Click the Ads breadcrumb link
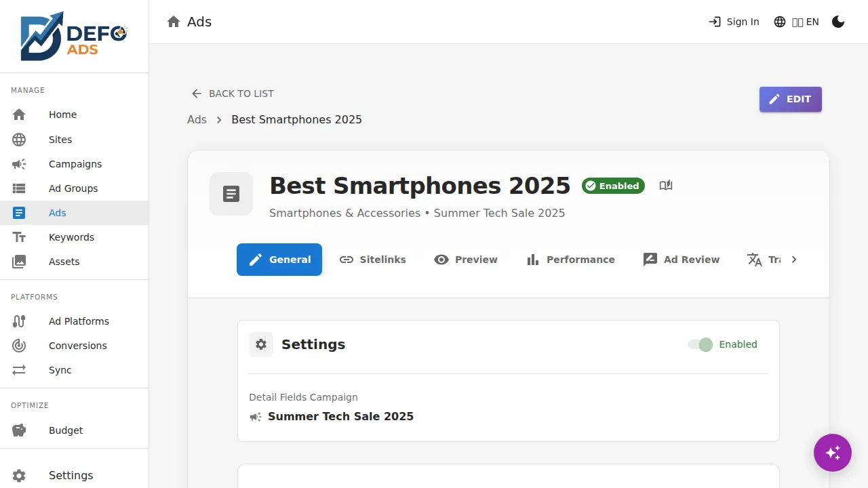Viewport: 868px width, 488px height. click(197, 119)
